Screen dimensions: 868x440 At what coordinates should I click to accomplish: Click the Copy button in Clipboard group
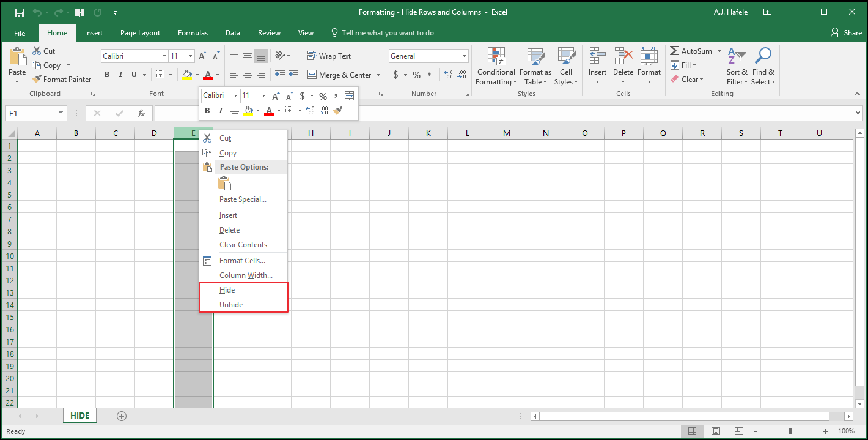(x=46, y=65)
